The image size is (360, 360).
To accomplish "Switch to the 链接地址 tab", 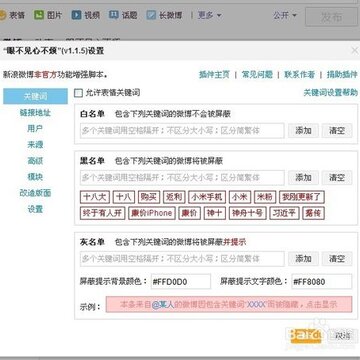I will [35, 113].
